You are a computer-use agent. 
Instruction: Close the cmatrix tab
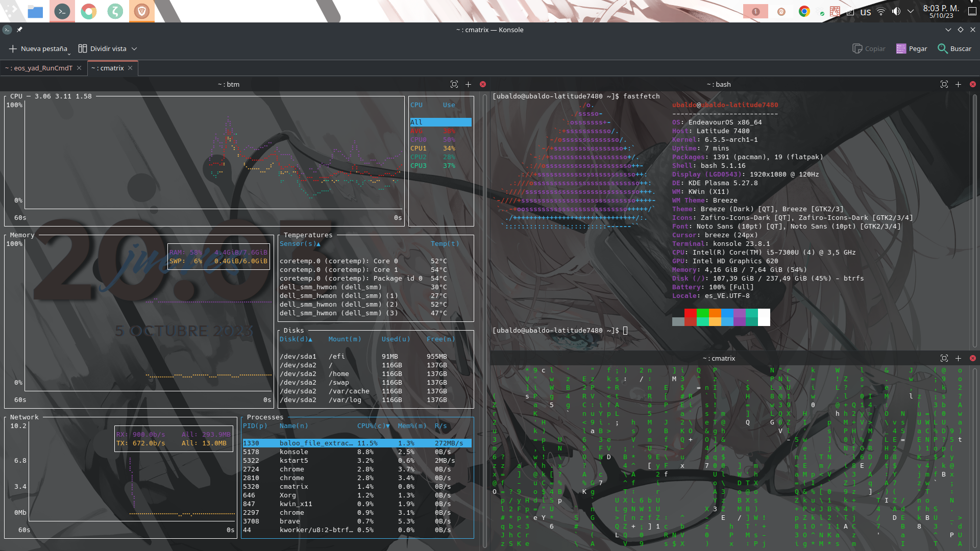click(130, 68)
